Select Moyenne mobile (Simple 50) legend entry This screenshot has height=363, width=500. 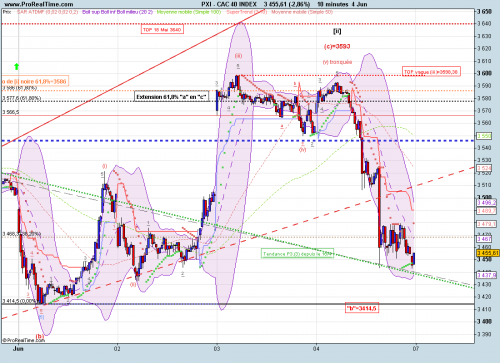click(302, 12)
